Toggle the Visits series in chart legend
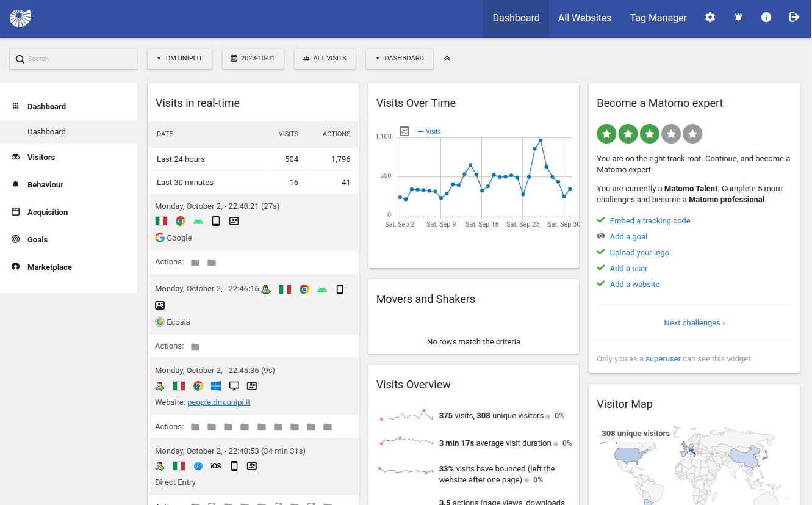This screenshot has height=505, width=812. pyautogui.click(x=429, y=131)
